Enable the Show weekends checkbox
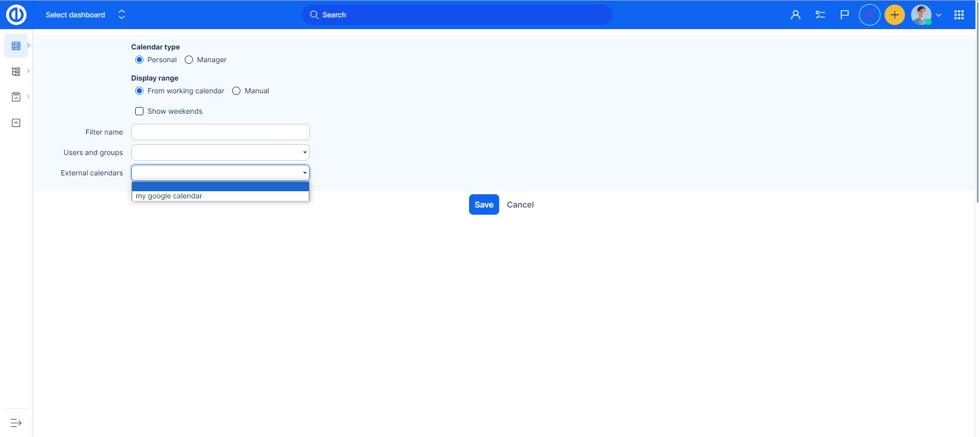This screenshot has width=980, height=437. pyautogui.click(x=139, y=111)
